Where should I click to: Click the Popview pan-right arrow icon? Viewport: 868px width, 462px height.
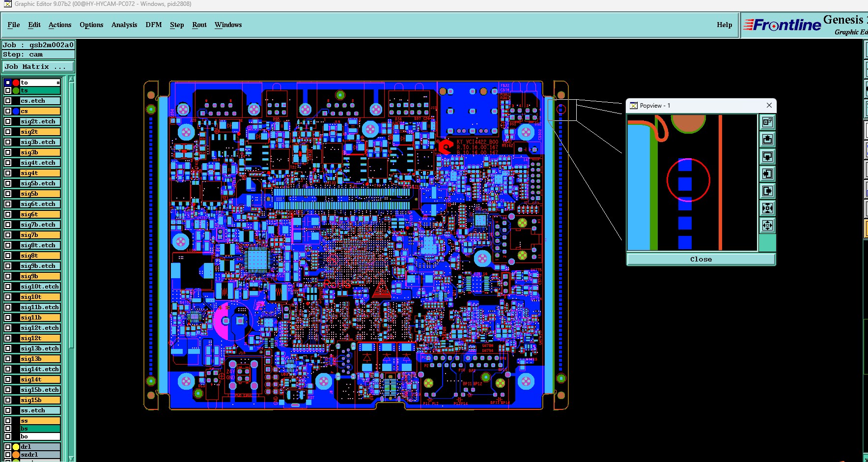click(767, 191)
